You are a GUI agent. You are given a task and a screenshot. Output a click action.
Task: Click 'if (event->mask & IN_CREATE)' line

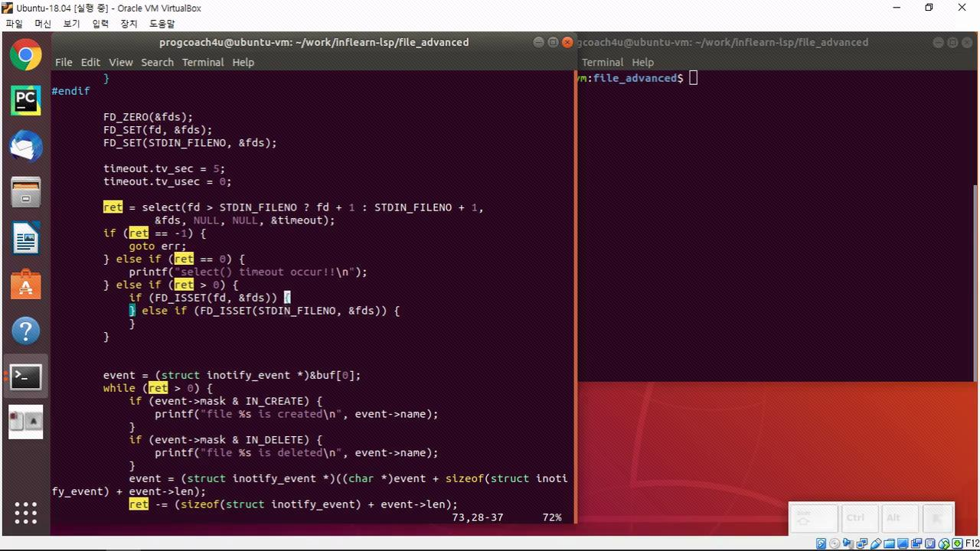coord(226,401)
